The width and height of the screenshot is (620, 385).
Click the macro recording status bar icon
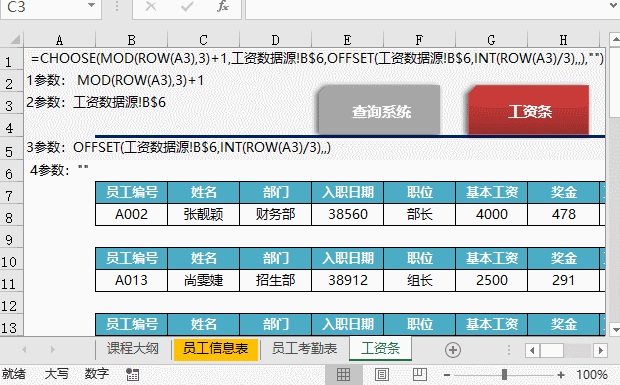pos(132,374)
